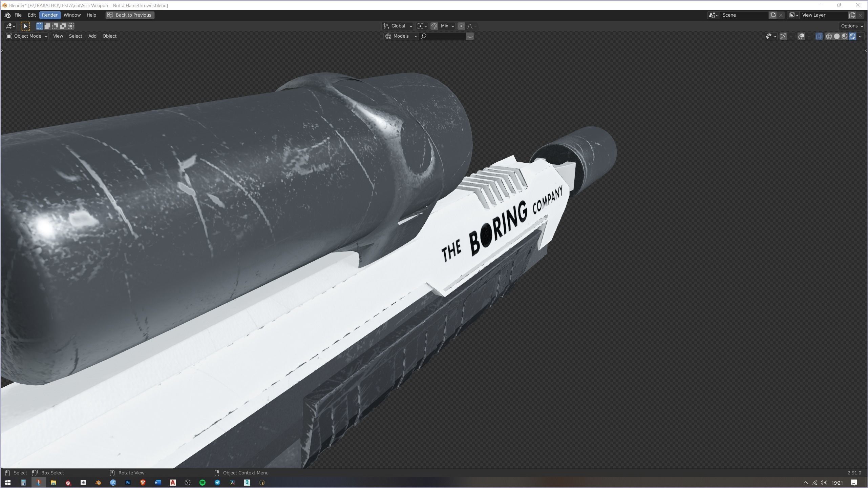Toggle Show Overlays icon
The height and width of the screenshot is (488, 868).
801,36
